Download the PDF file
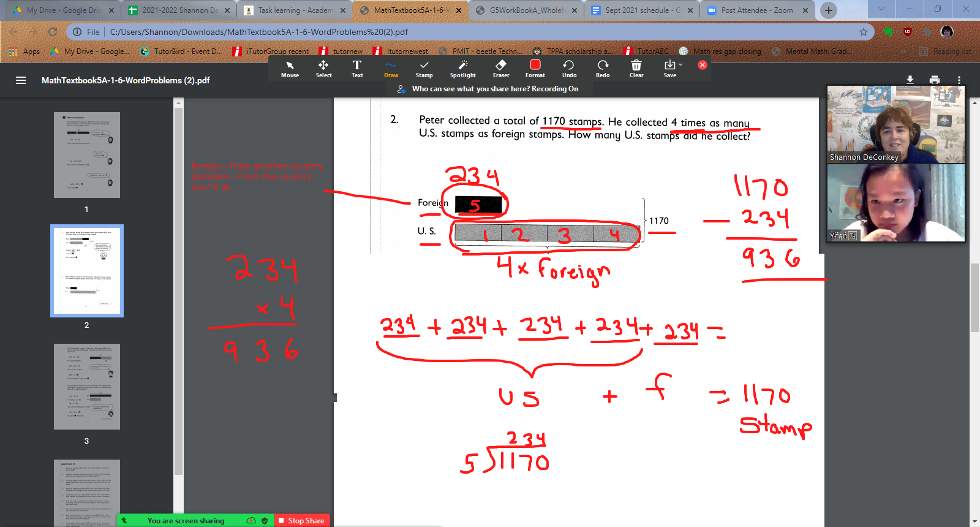980x527 pixels. (x=910, y=80)
